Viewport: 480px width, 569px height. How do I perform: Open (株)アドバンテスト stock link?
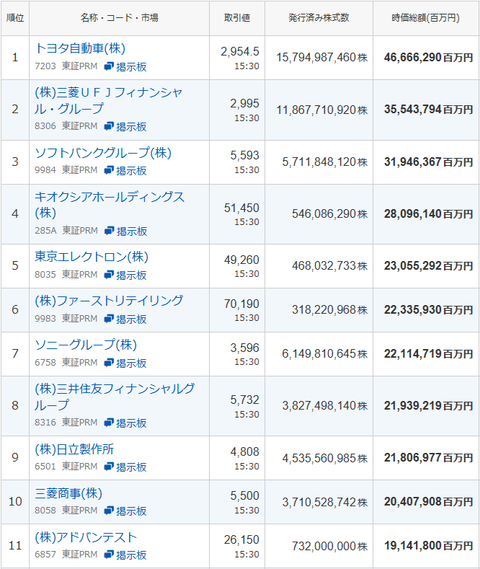tap(86, 537)
